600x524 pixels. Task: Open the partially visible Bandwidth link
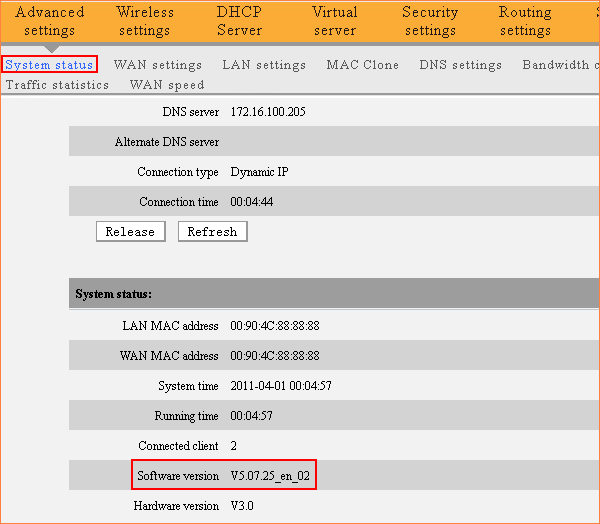560,65
